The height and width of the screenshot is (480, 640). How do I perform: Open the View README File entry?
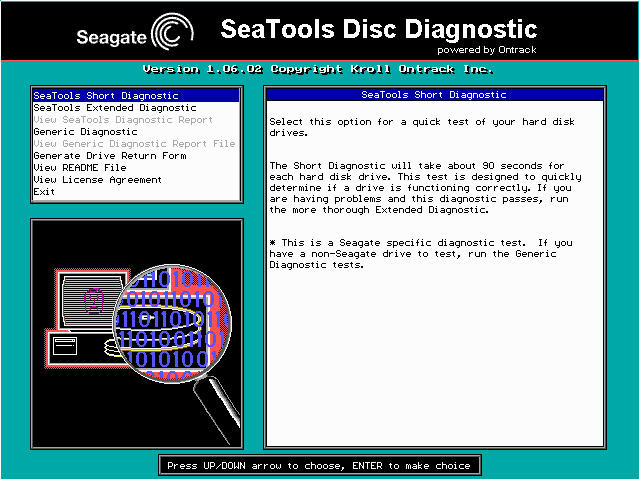[x=80, y=168]
